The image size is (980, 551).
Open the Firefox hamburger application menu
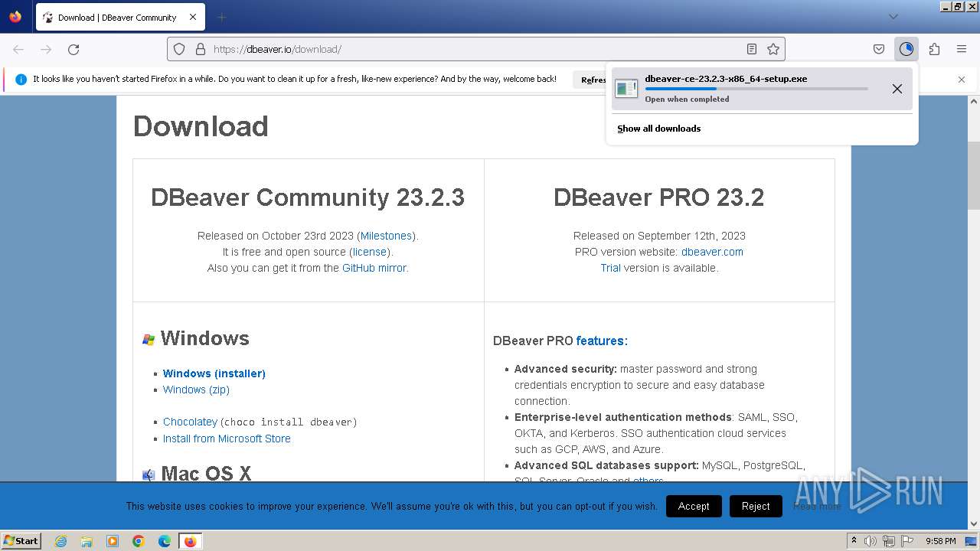coord(962,49)
